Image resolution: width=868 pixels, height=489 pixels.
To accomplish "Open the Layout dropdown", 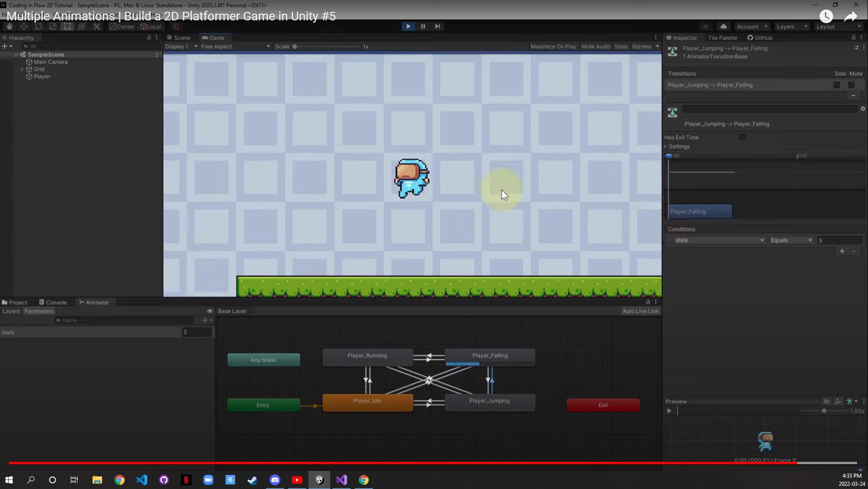I will [839, 26].
